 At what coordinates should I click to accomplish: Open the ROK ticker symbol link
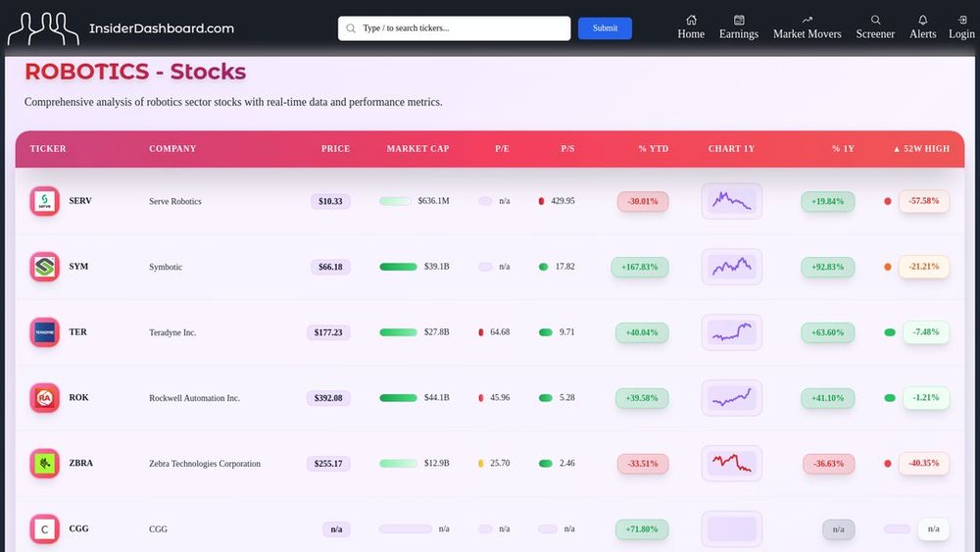point(78,398)
